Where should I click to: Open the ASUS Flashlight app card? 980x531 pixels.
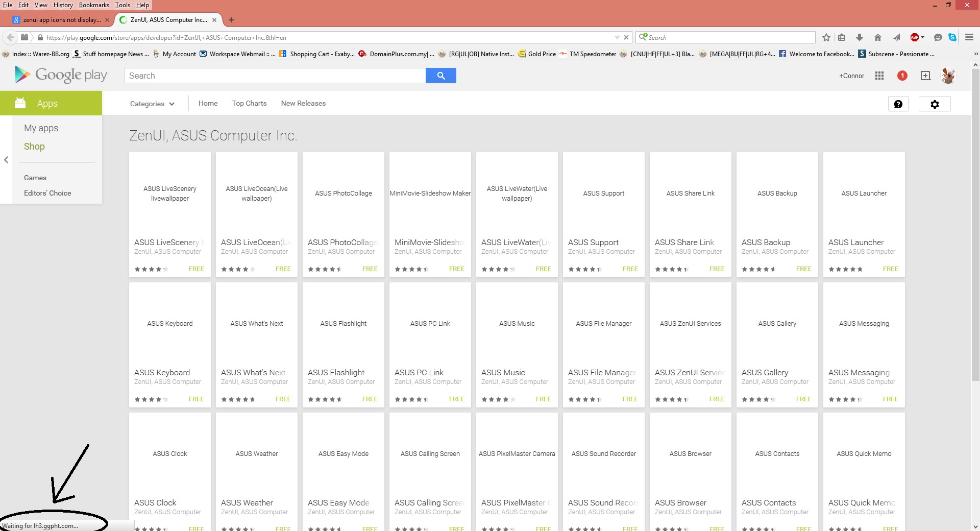click(343, 345)
